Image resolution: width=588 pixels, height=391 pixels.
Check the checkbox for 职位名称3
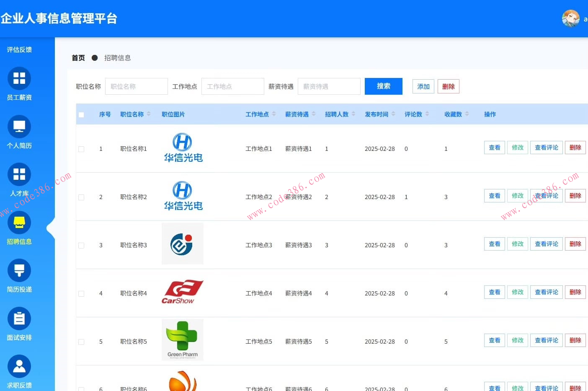[x=81, y=245]
